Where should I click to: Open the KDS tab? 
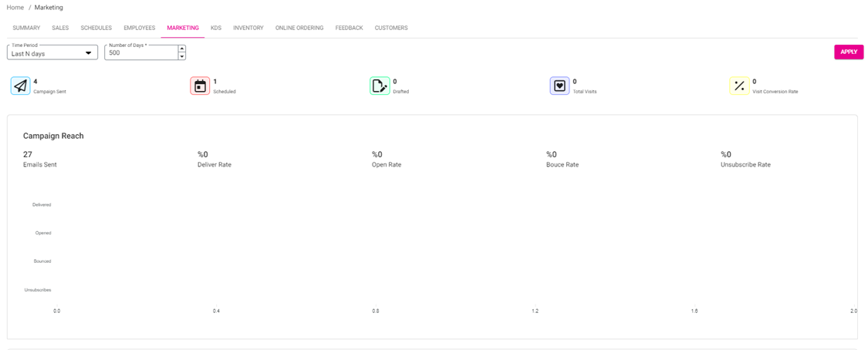(216, 28)
